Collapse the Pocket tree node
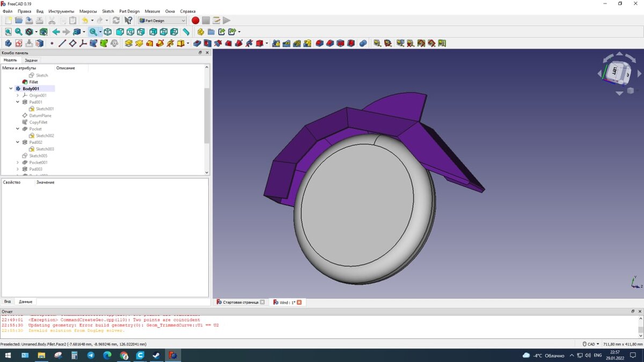 (18, 129)
